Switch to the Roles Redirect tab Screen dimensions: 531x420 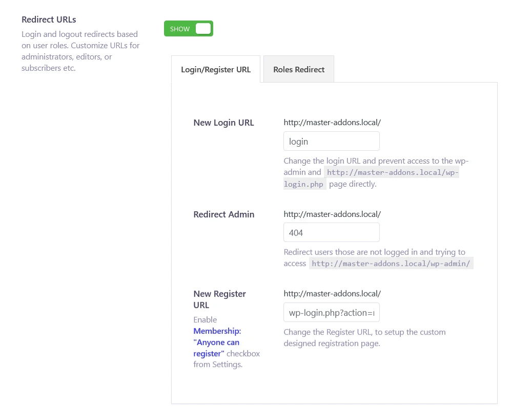[x=299, y=69]
